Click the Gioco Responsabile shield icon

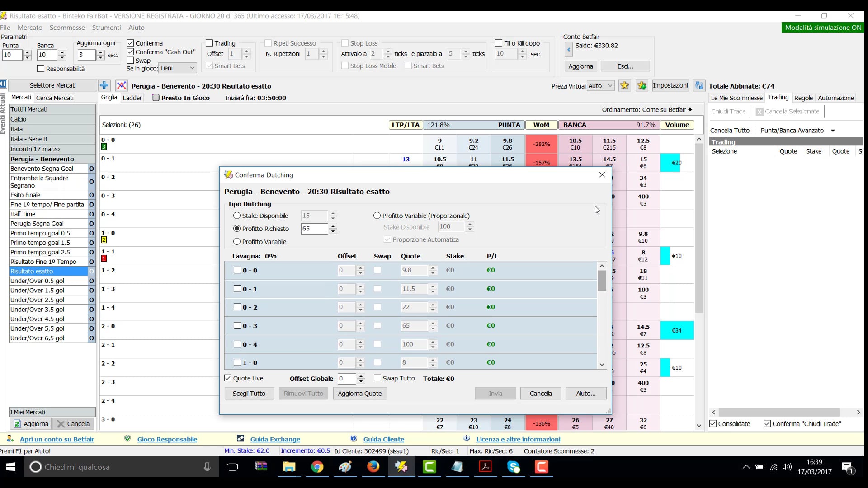(127, 439)
